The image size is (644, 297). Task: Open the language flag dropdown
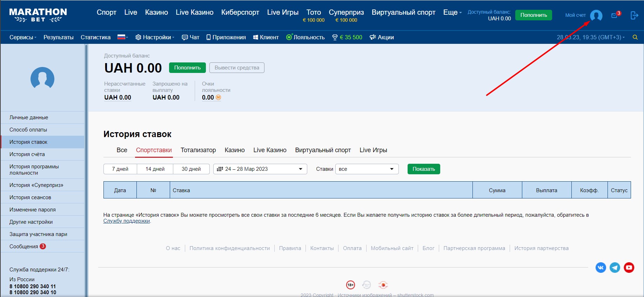coord(122,37)
